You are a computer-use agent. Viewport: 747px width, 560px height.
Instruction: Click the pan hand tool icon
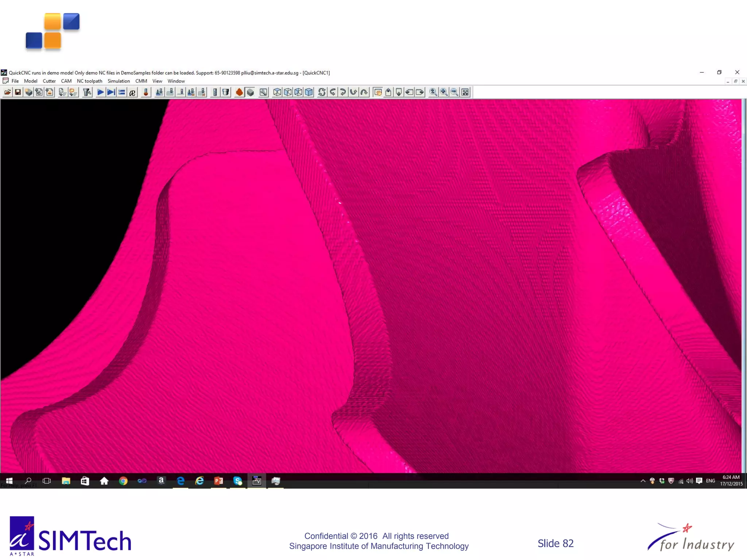(378, 92)
